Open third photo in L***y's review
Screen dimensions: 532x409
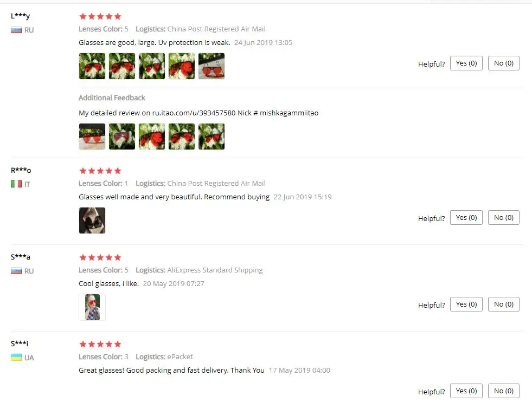click(152, 66)
